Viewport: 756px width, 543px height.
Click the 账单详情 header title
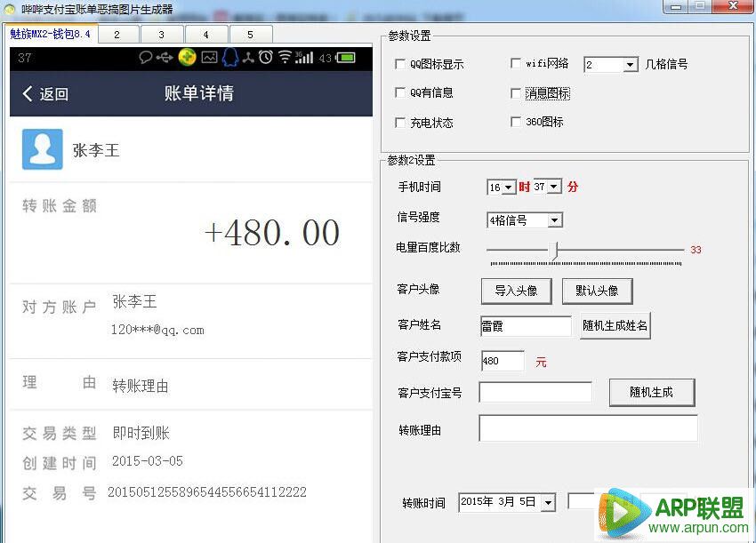click(x=199, y=93)
